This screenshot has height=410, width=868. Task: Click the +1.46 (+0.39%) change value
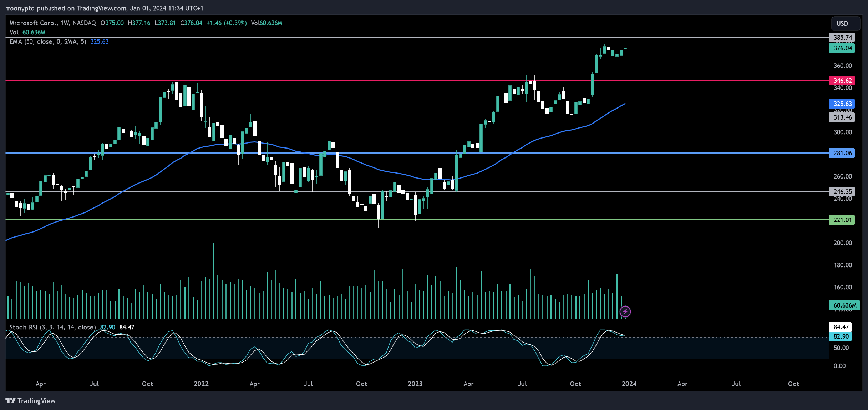(227, 23)
